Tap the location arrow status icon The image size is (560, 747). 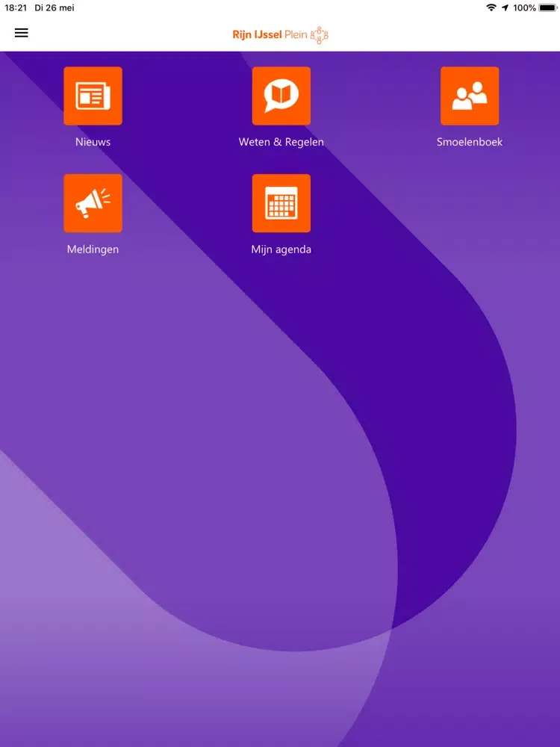coord(505,7)
